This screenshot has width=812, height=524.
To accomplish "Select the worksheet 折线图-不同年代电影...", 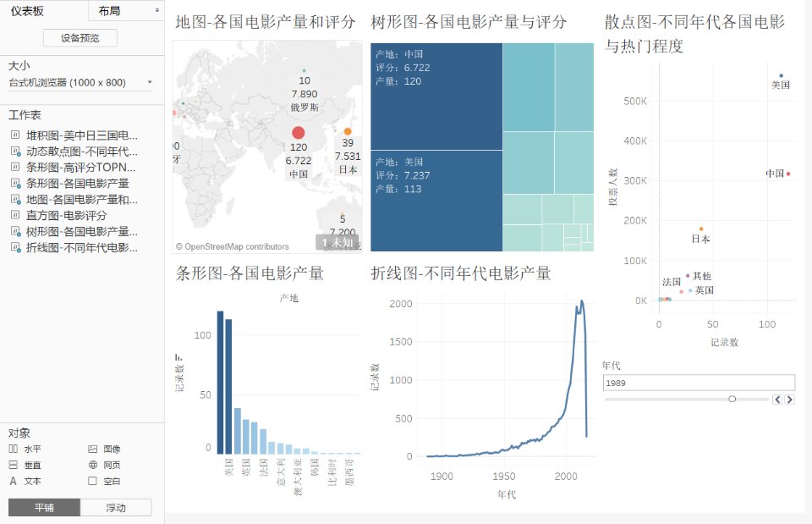I will click(82, 248).
